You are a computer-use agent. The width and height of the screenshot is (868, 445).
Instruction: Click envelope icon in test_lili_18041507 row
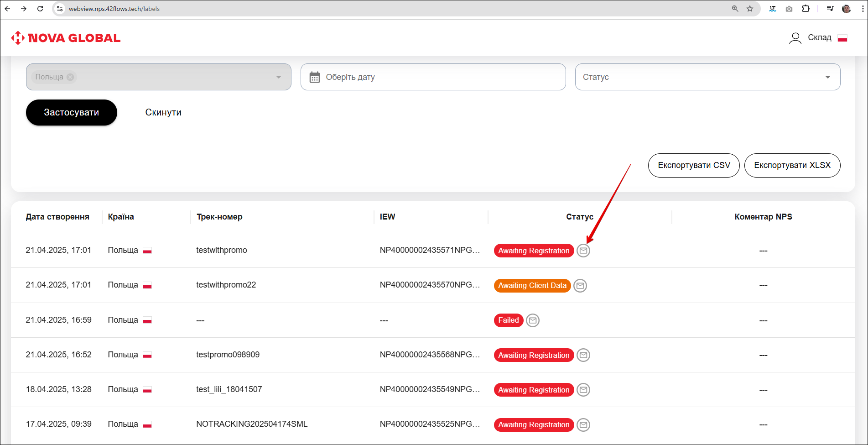click(x=583, y=390)
